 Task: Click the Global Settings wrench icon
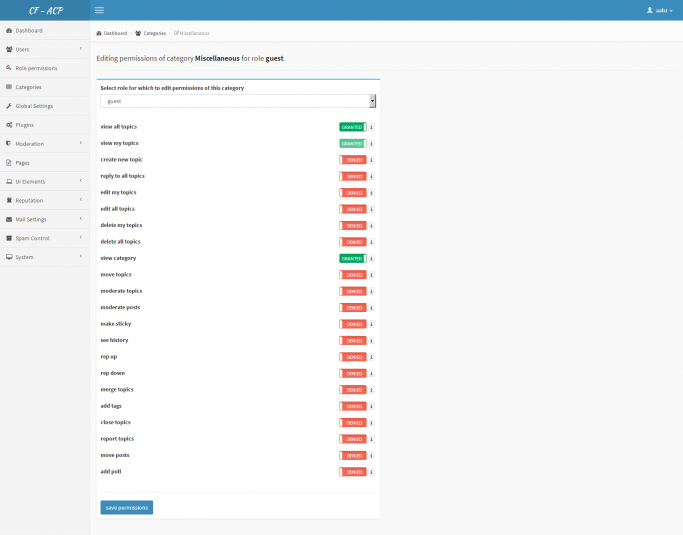click(x=9, y=106)
